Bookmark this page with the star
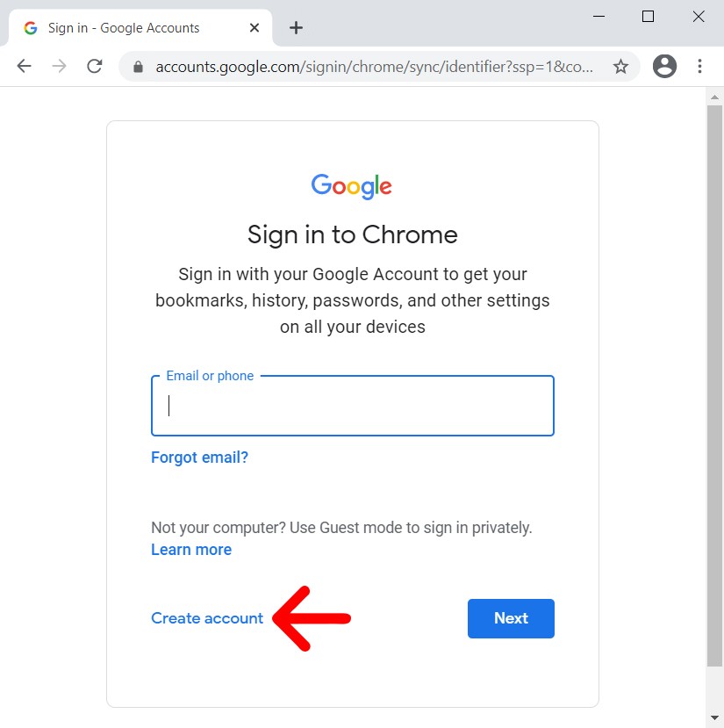Viewport: 724px width, 728px height. pos(620,67)
